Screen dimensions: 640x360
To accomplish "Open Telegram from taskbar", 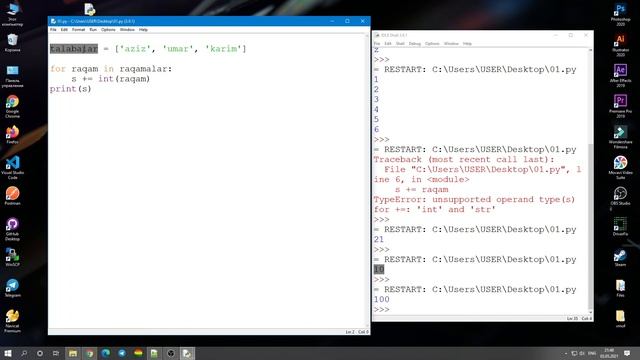I will [122, 353].
